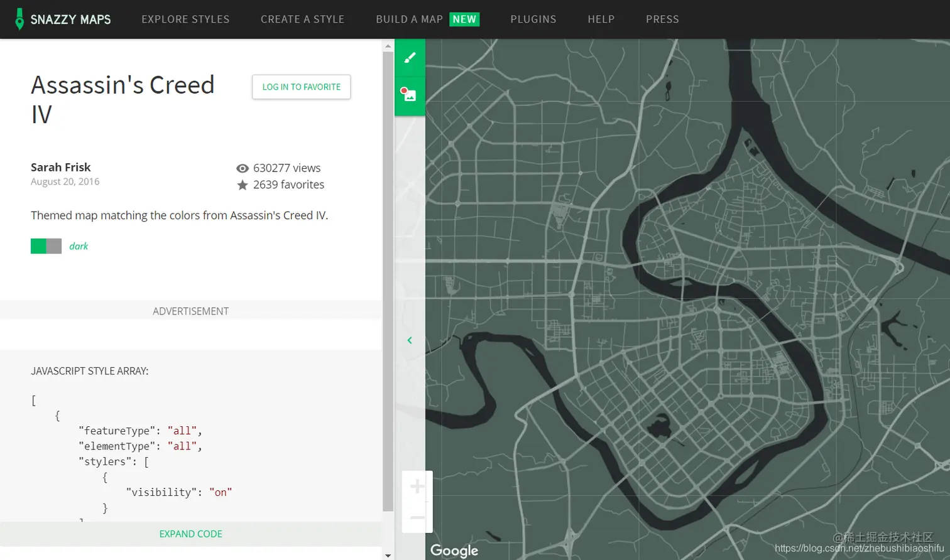This screenshot has height=560, width=950.
Task: Zoom in with the map plus button
Action: 417,487
